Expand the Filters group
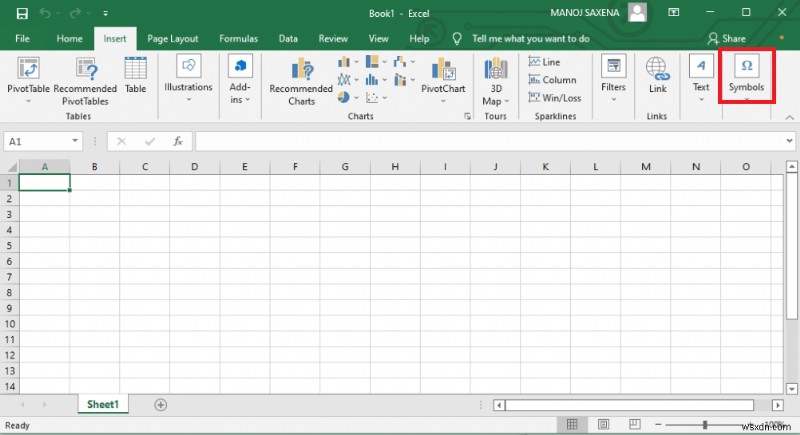800x435 pixels. [x=613, y=78]
